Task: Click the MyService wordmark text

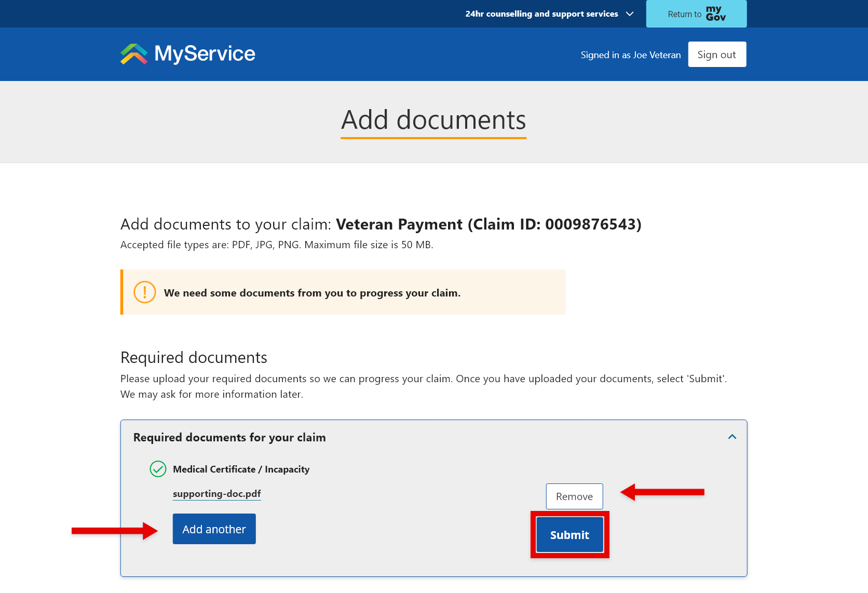Action: pyautogui.click(x=205, y=54)
